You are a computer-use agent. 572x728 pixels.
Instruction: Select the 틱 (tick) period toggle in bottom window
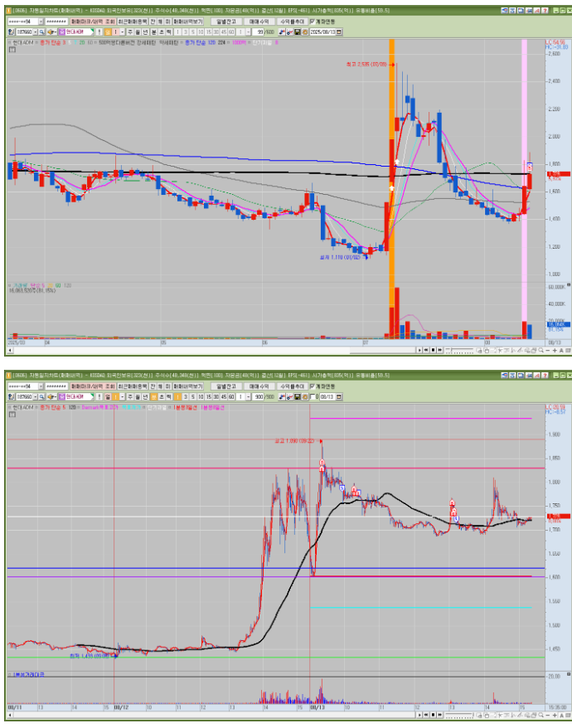[168, 397]
